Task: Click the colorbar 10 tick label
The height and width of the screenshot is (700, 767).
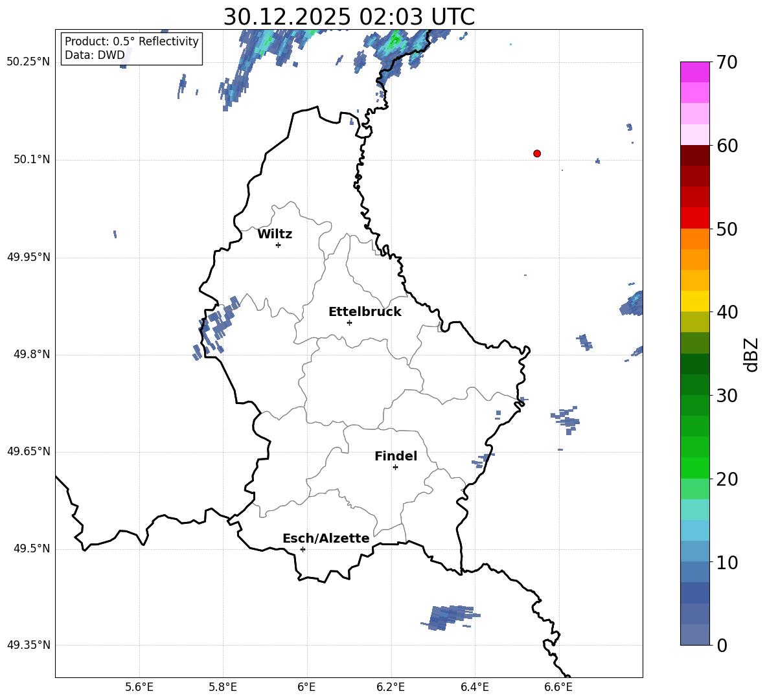Action: click(727, 562)
